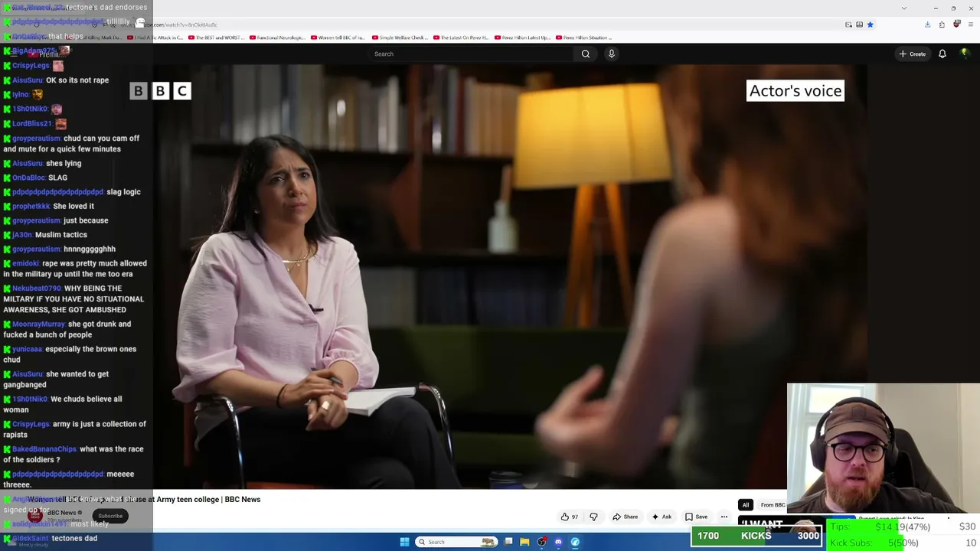Click chat username OnDaBloc saying SLAG
The height and width of the screenshot is (551, 980).
click(29, 178)
